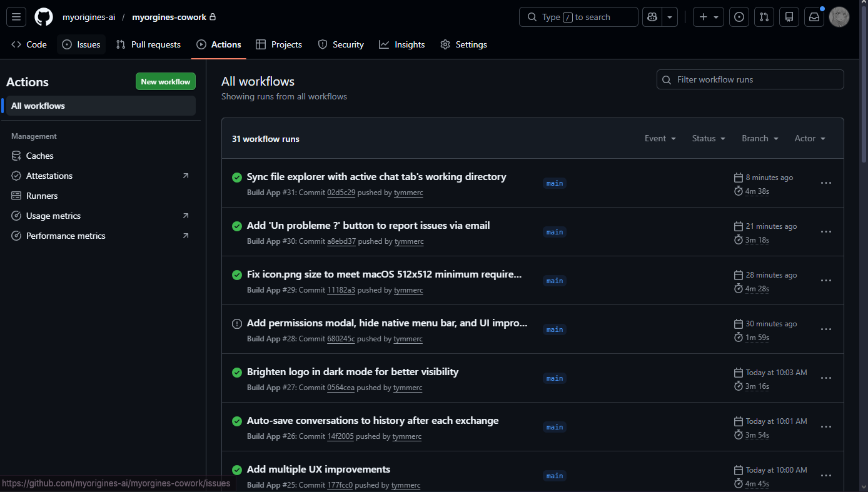Click the success status icon for Build App #27
The image size is (868, 492).
pyautogui.click(x=237, y=373)
